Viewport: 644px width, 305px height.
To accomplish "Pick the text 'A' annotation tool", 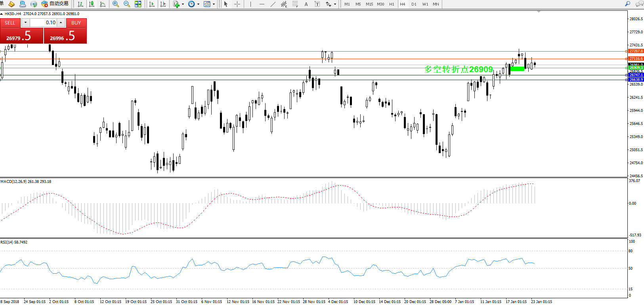I will (306, 4).
